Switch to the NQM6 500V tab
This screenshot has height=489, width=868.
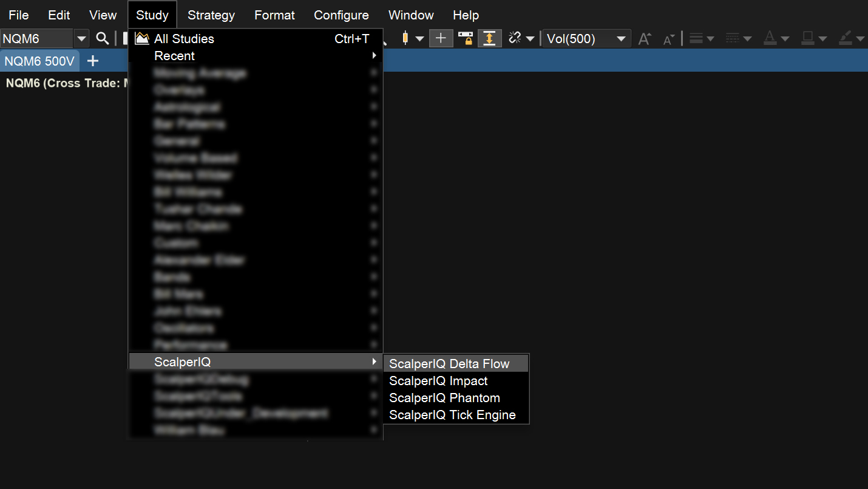(x=39, y=61)
